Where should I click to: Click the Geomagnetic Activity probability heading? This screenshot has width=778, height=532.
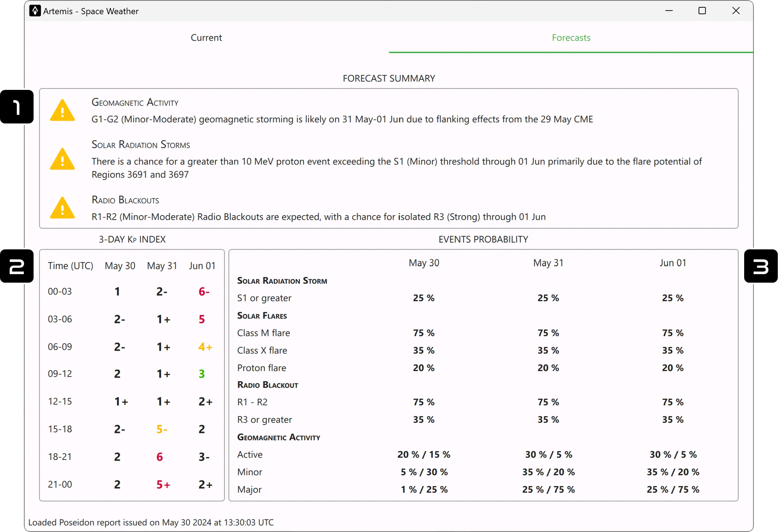tap(279, 437)
